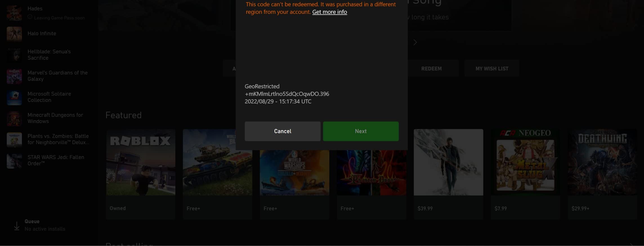Click the 'No active installs' queue text
The image size is (644, 246).
45,229
